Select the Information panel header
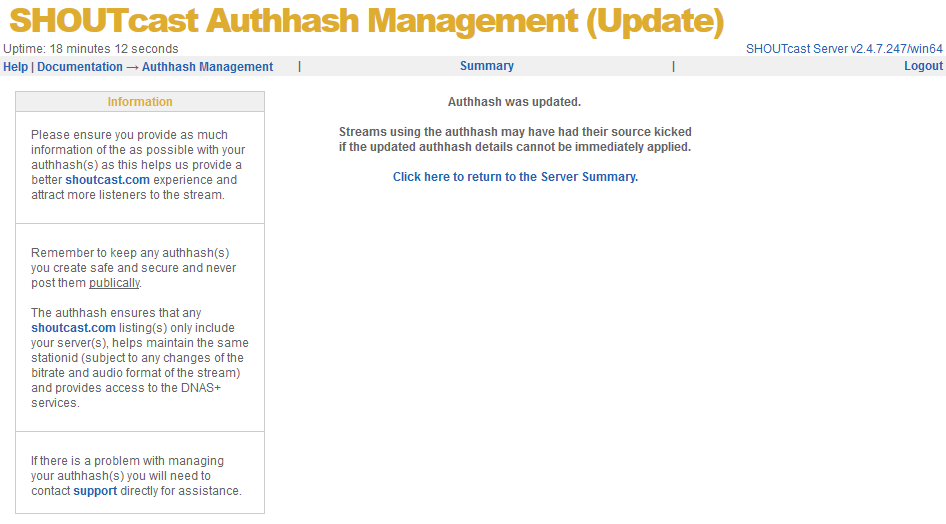Viewport: 946px width, 524px height. (x=140, y=102)
